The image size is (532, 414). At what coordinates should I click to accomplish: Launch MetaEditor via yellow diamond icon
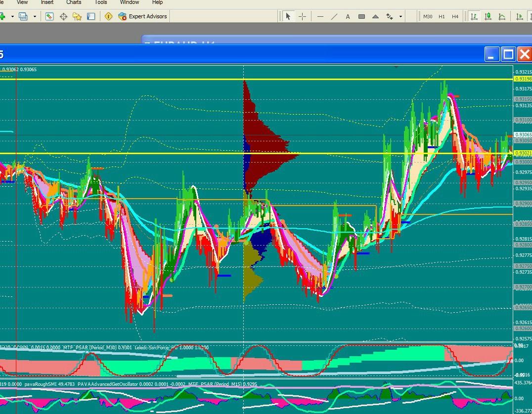(x=108, y=16)
